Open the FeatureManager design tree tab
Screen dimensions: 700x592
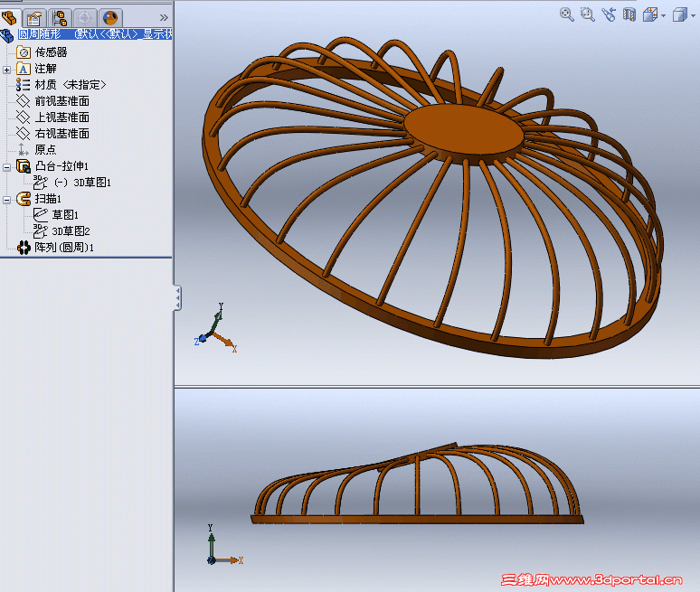tap(10, 18)
